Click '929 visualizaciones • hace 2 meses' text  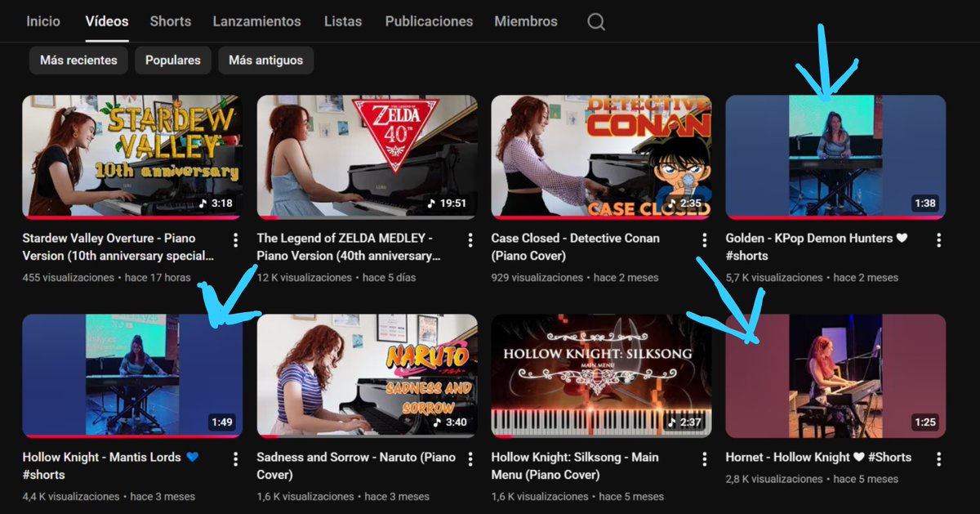tap(575, 277)
